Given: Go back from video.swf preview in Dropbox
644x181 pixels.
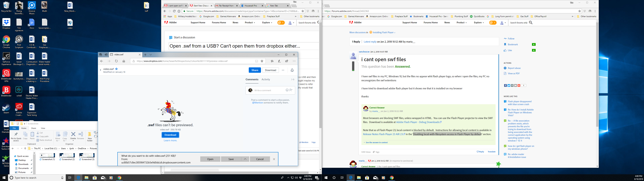Looking at the screenshot, I should 100,70.
